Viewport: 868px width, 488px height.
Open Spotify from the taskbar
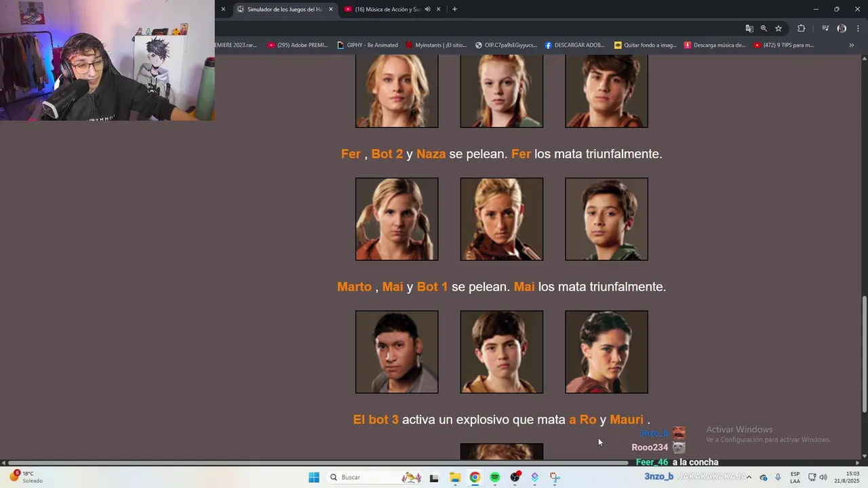click(495, 477)
